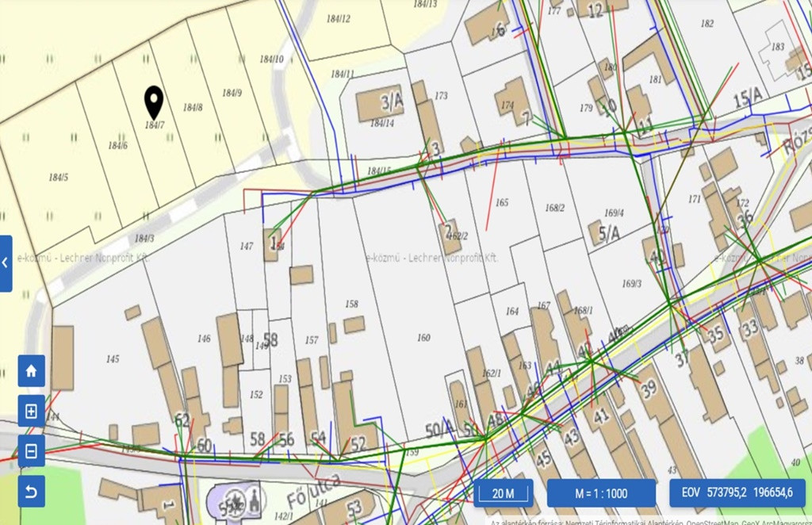Click the 20 M scale bar
The width and height of the screenshot is (812, 525).
click(x=503, y=493)
